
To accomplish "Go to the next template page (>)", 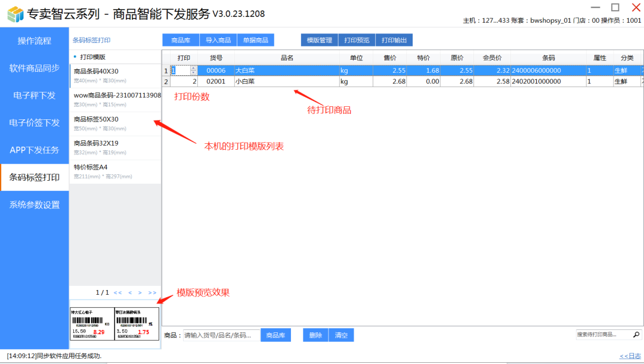I will point(140,293).
